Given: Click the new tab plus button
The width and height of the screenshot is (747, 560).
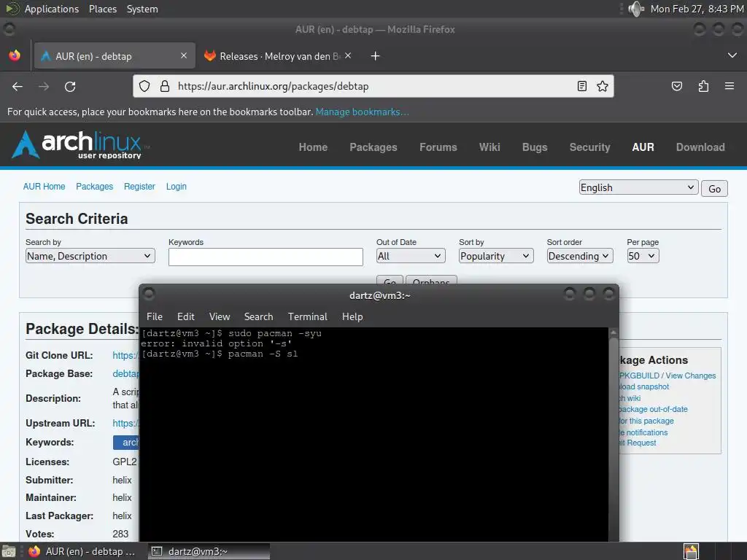Looking at the screenshot, I should coord(376,56).
